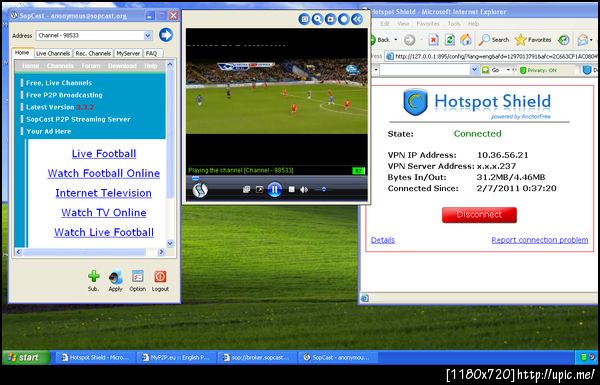Click the IE Stop icon with red X
600x385 pixels.
(433, 40)
